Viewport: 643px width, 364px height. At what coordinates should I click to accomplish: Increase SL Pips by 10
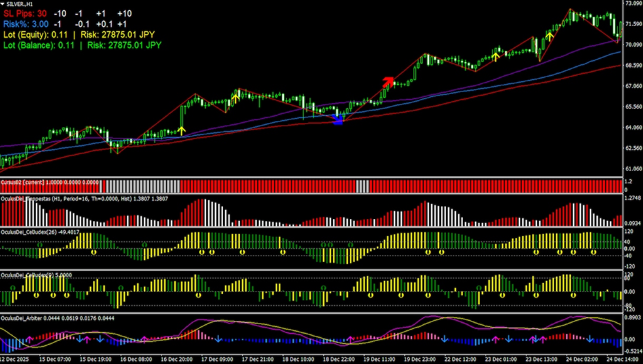pos(124,13)
